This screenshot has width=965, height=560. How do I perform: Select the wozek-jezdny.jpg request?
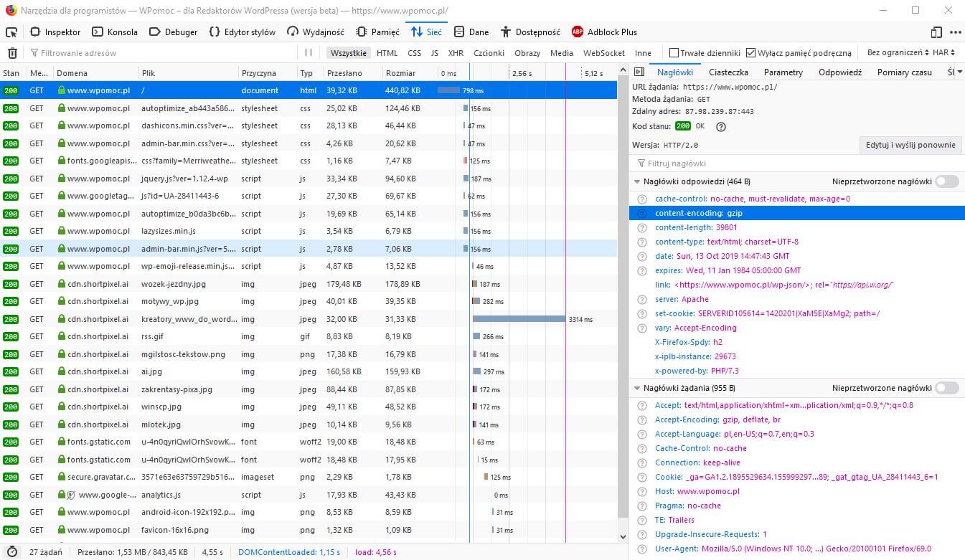[309, 284]
